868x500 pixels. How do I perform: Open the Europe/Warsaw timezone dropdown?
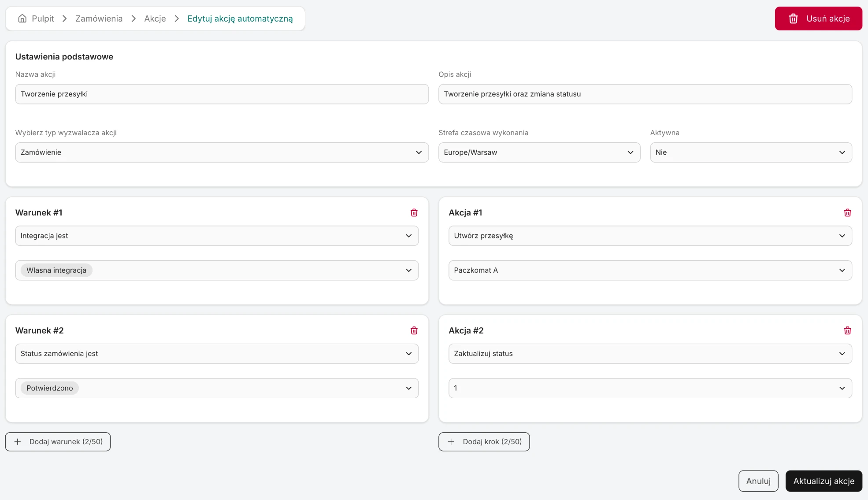539,152
